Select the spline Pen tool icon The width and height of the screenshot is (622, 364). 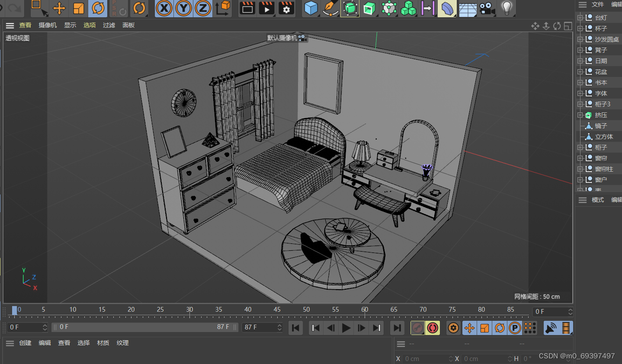[330, 8]
